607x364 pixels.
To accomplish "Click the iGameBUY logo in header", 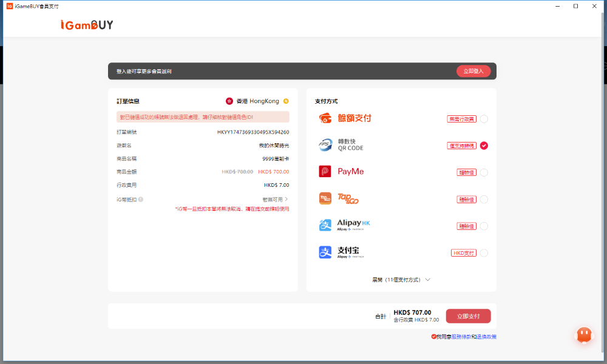I will click(87, 25).
